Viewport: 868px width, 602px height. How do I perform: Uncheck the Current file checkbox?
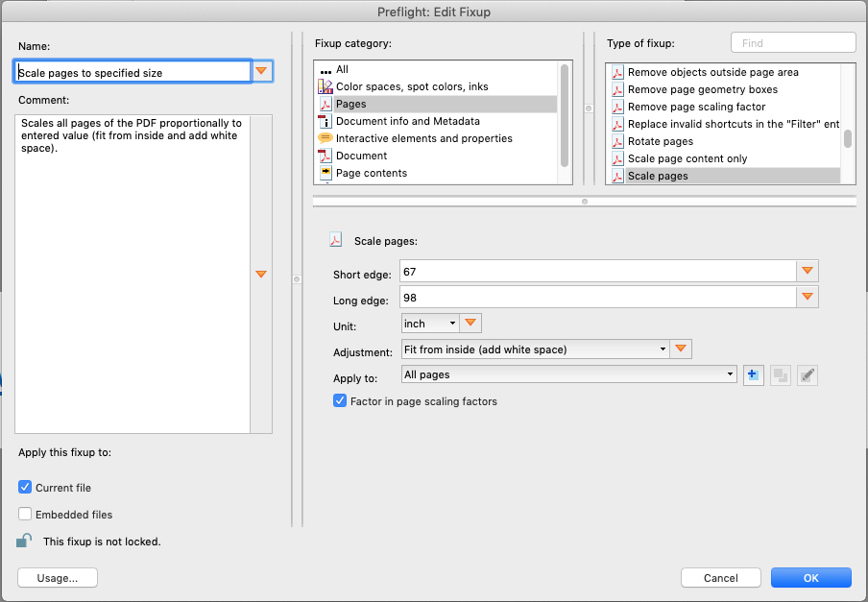[26, 488]
